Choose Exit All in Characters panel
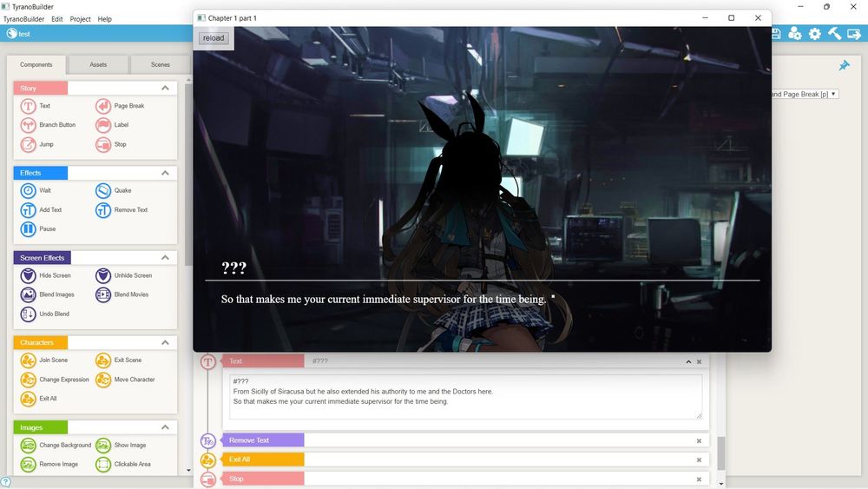This screenshot has height=489, width=868. [x=39, y=398]
